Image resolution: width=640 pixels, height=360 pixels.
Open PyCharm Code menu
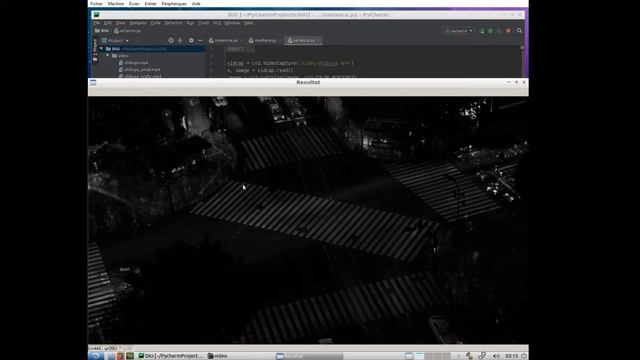[x=156, y=23]
